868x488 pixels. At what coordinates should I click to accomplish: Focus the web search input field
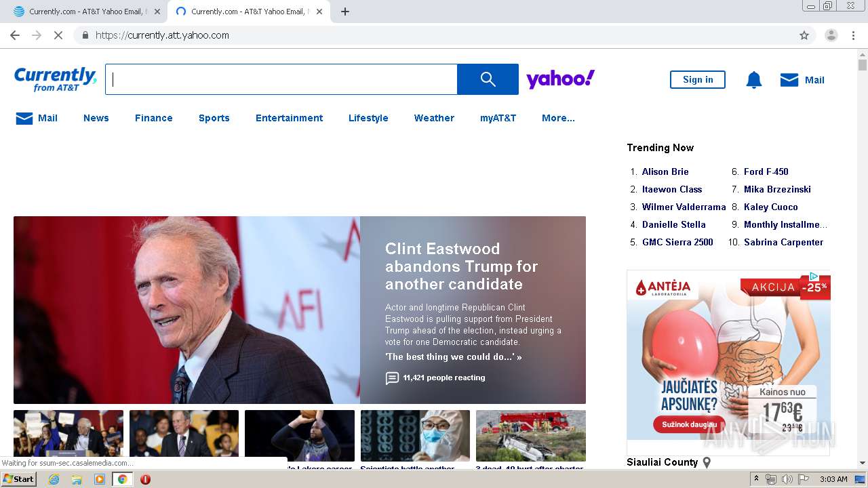click(x=281, y=79)
